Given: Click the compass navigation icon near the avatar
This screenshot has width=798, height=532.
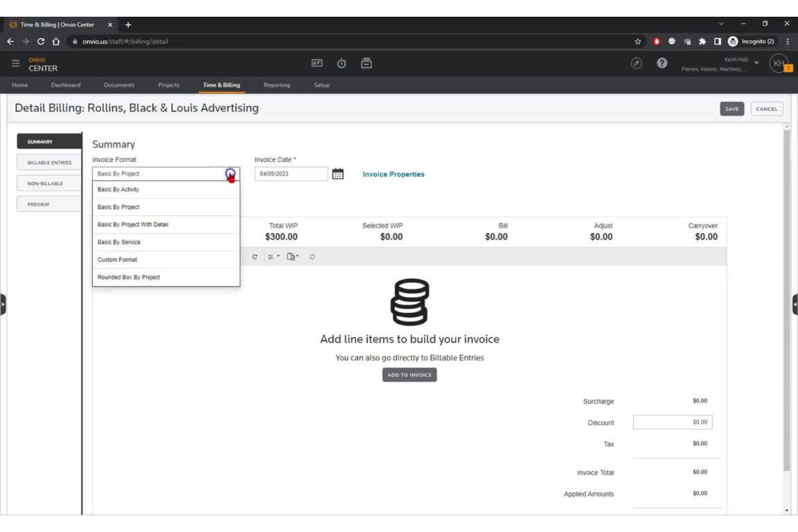Looking at the screenshot, I should 636,61.
